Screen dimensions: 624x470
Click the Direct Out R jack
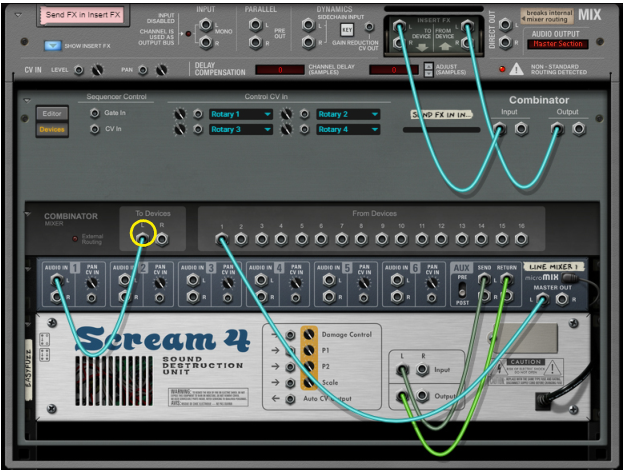(x=505, y=42)
